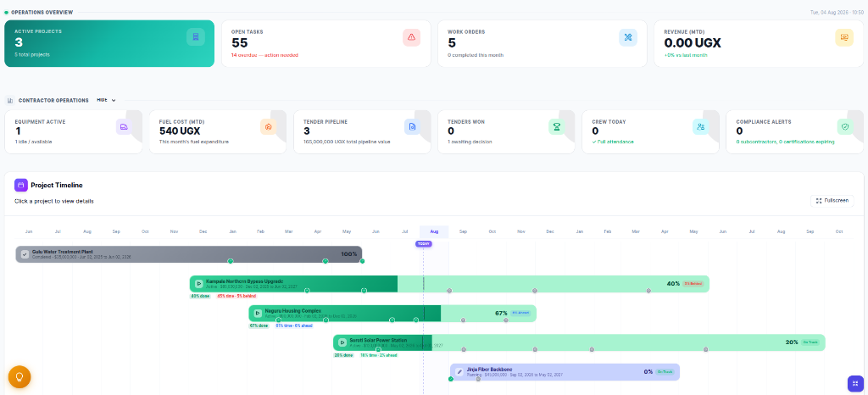868x395 pixels.
Task: Open the Gulu Water Treatment Plant project bar
Action: coord(189,254)
